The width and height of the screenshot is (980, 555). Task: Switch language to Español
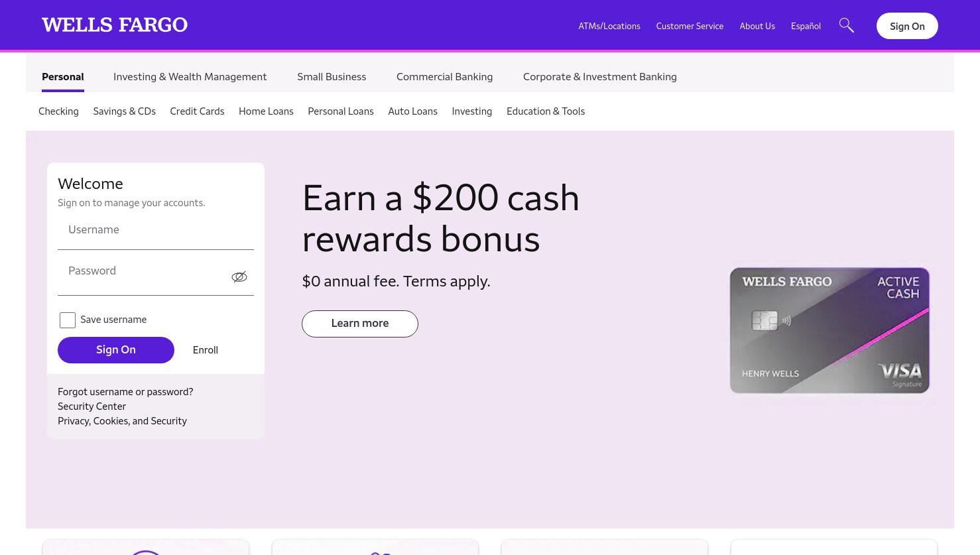point(806,26)
